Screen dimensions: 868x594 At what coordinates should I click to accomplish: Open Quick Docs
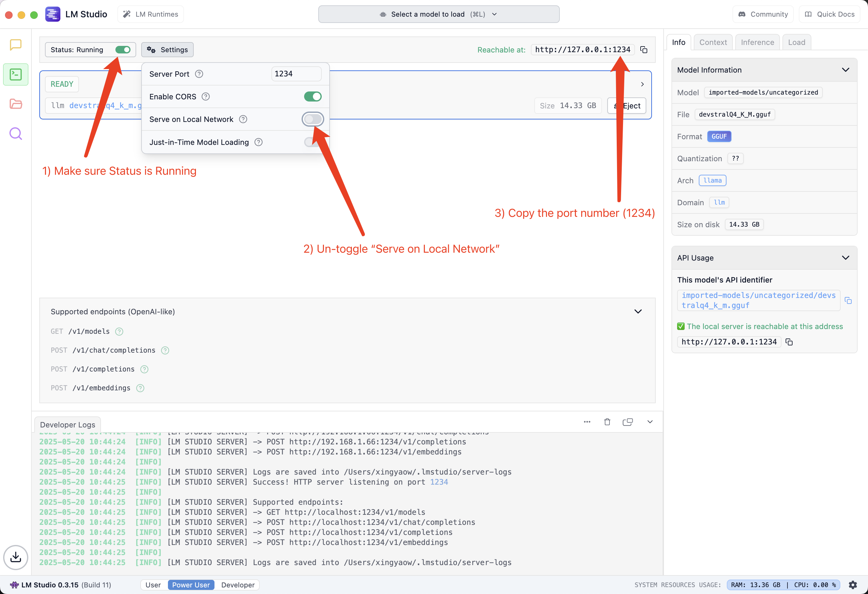[x=830, y=14]
